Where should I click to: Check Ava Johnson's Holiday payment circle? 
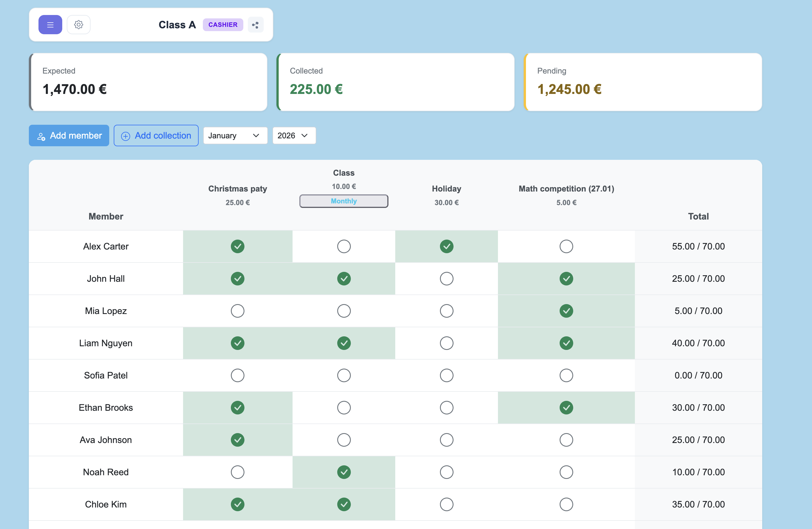[446, 440]
